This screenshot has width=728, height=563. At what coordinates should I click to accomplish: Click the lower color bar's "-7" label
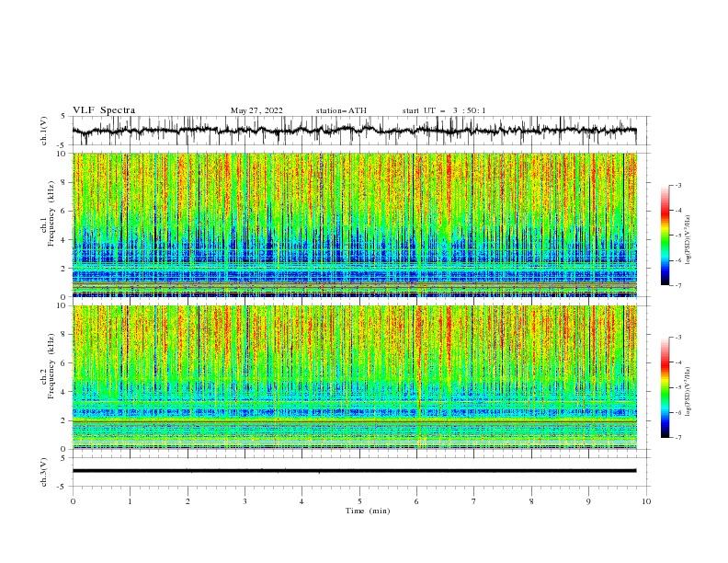pos(677,438)
